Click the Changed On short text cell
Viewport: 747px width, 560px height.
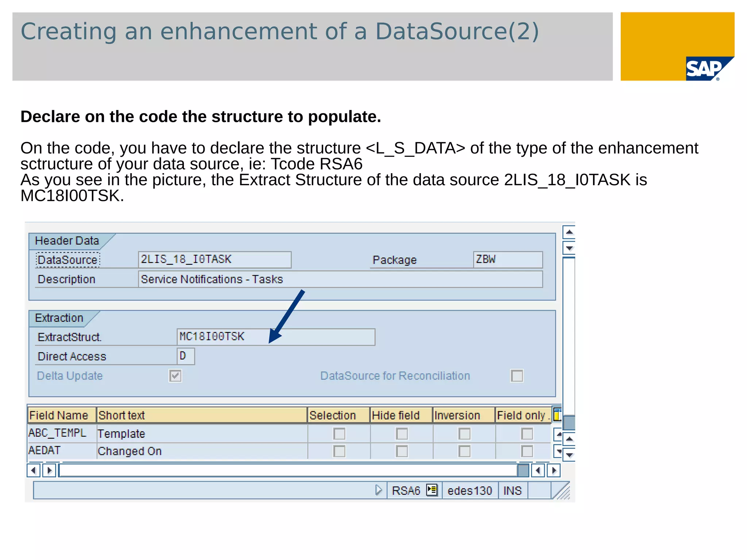[202, 451]
